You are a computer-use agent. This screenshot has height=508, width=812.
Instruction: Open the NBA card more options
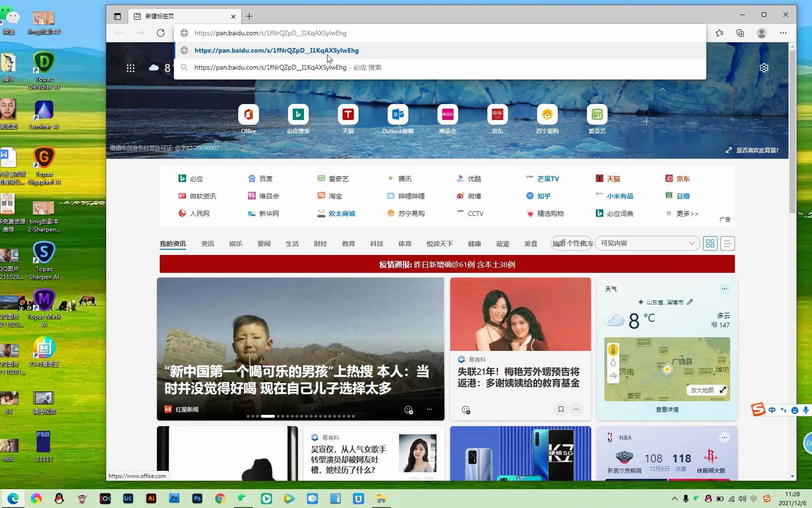(724, 437)
